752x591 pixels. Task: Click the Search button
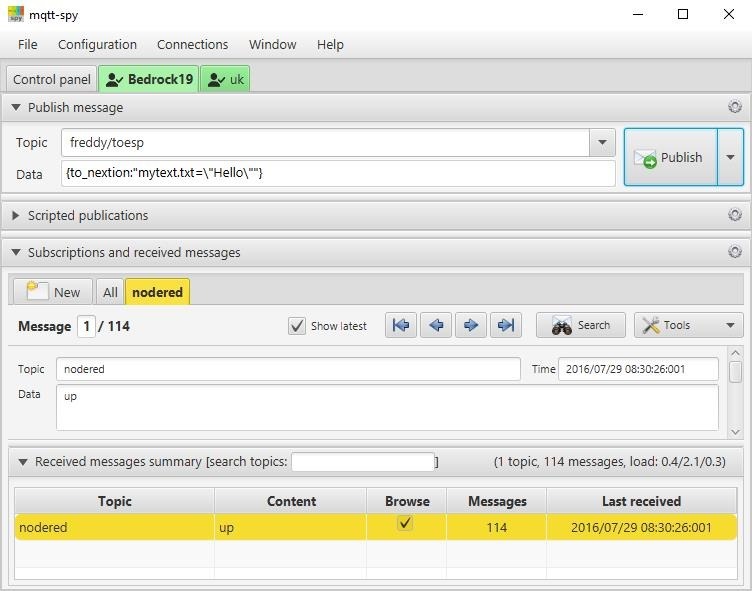pyautogui.click(x=581, y=325)
